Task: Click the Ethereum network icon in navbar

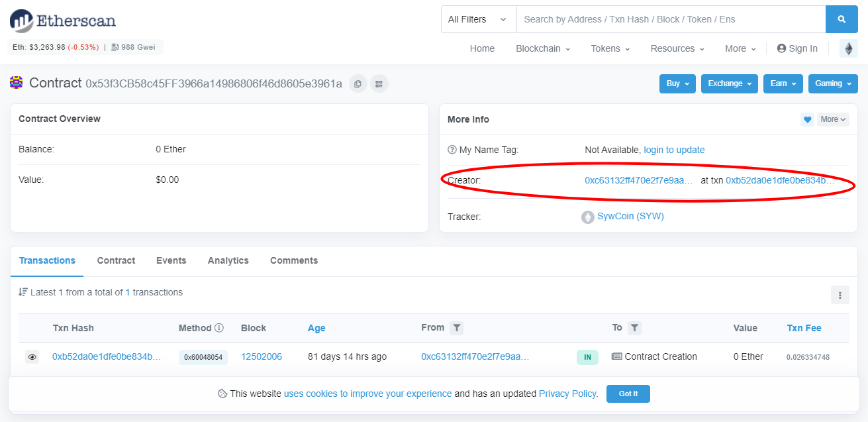Action: (848, 48)
